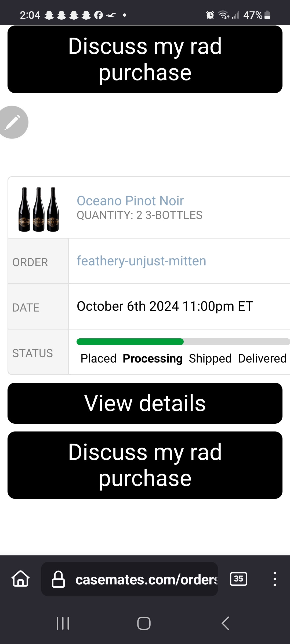This screenshot has width=290, height=644.
Task: Tap the padlock site security icon
Action: [x=58, y=579]
